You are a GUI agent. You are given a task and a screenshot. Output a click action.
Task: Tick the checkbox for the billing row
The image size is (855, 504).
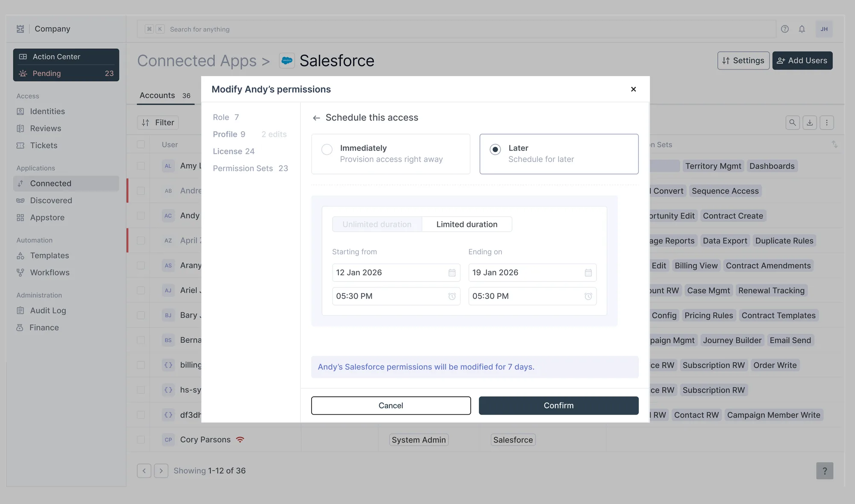141,365
